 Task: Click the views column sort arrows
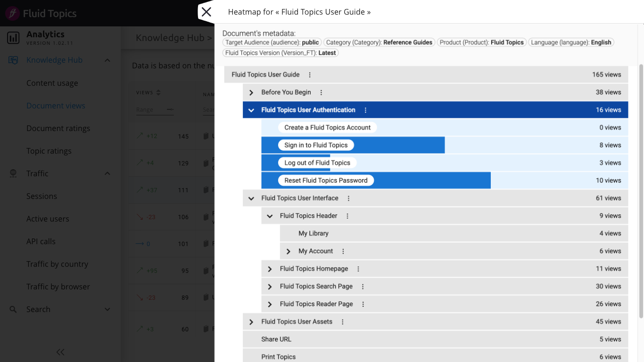coord(158,92)
